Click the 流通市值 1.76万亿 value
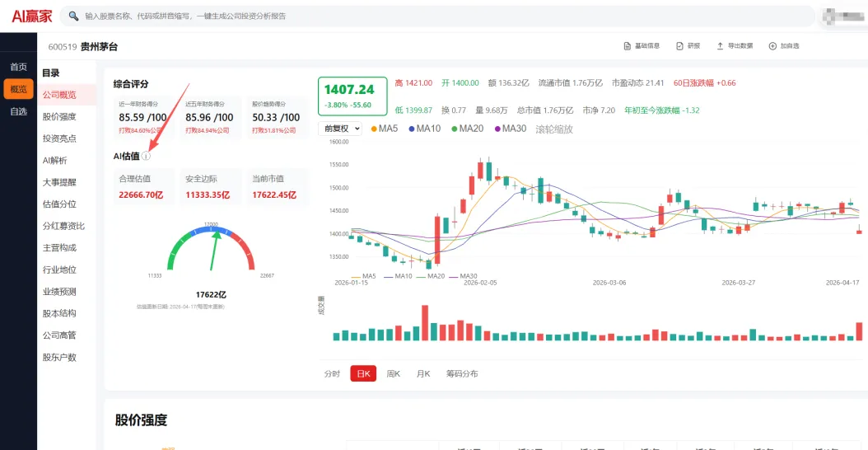868x450 pixels. pyautogui.click(x=571, y=83)
